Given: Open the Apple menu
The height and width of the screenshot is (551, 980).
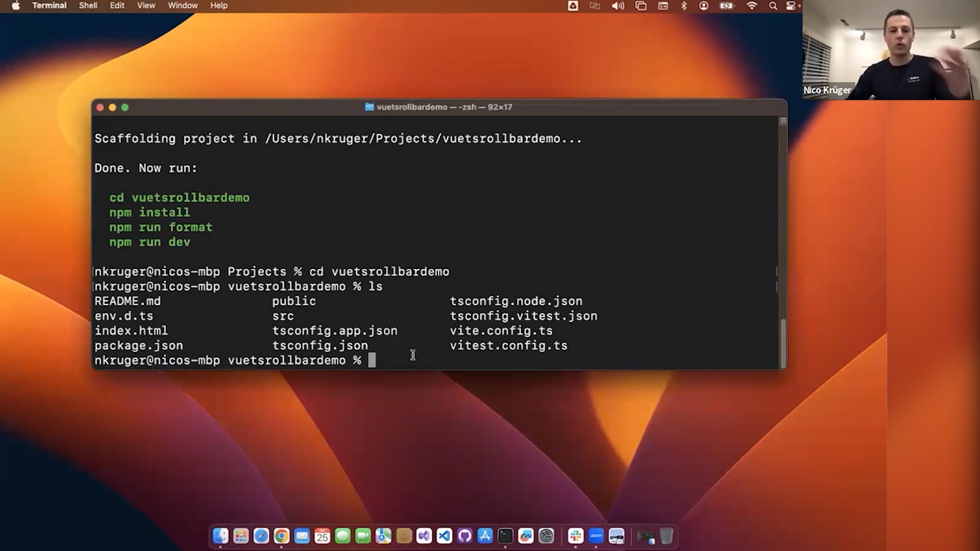Looking at the screenshot, I should coord(16,6).
